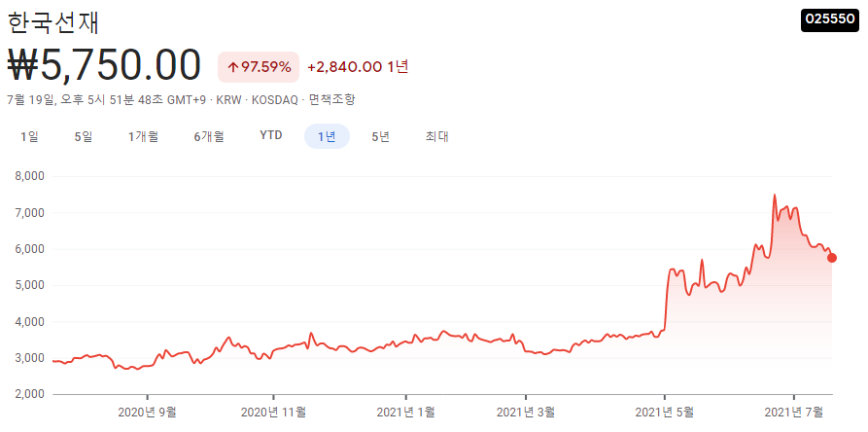Click the 2021년 7월 axis label
This screenshot has height=432, width=868.
click(x=794, y=413)
